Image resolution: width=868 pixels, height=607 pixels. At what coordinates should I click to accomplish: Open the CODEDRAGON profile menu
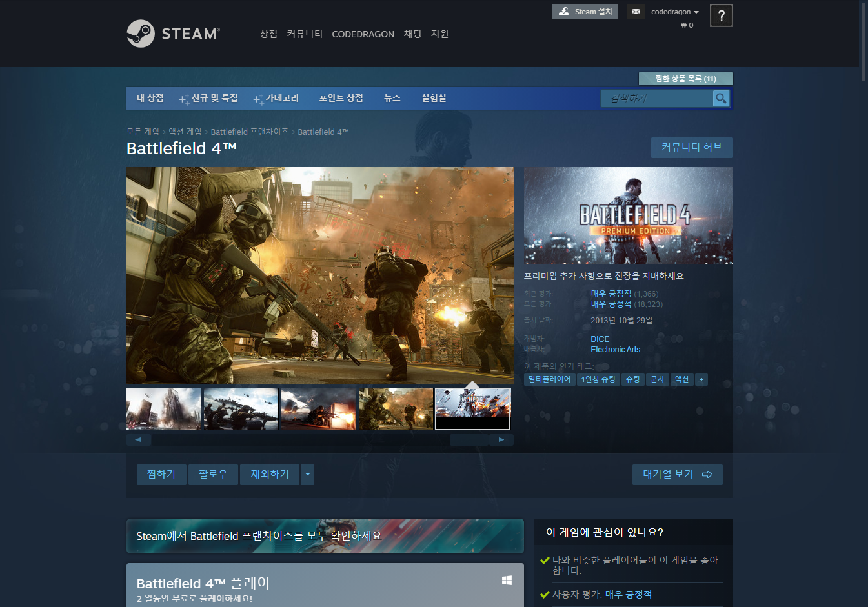[x=363, y=34]
